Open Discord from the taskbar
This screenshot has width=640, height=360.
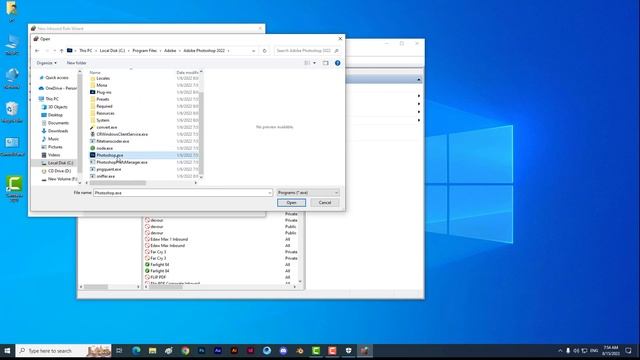(x=283, y=351)
